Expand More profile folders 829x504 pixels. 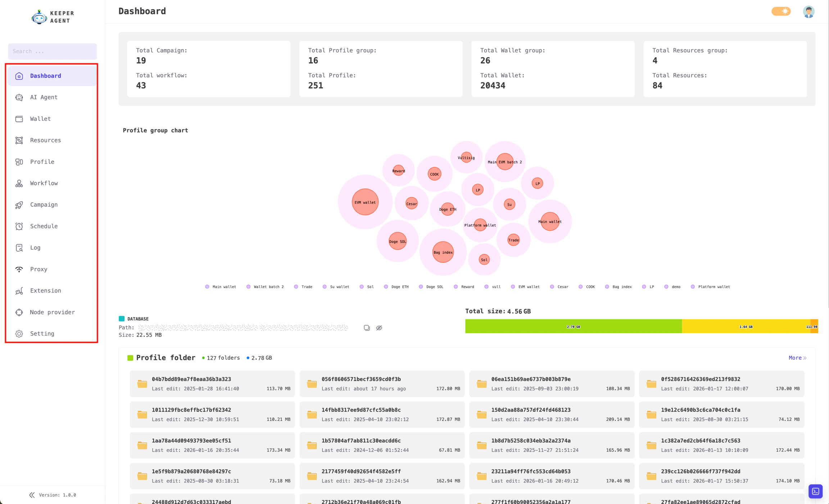point(797,358)
